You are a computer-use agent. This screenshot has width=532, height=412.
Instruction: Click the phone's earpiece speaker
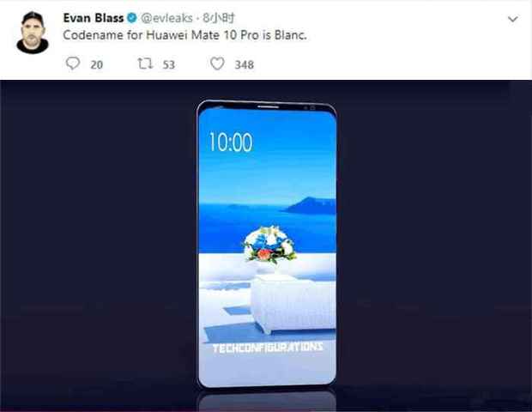[x=268, y=106]
